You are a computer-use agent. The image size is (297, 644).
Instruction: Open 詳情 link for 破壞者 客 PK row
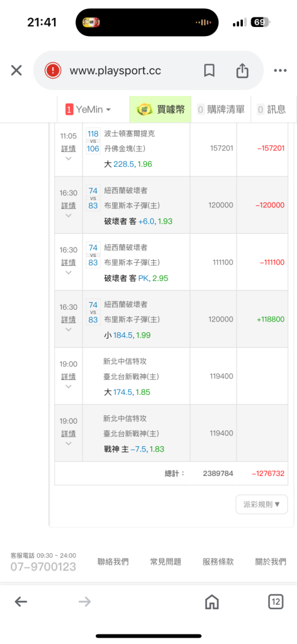[68, 262]
